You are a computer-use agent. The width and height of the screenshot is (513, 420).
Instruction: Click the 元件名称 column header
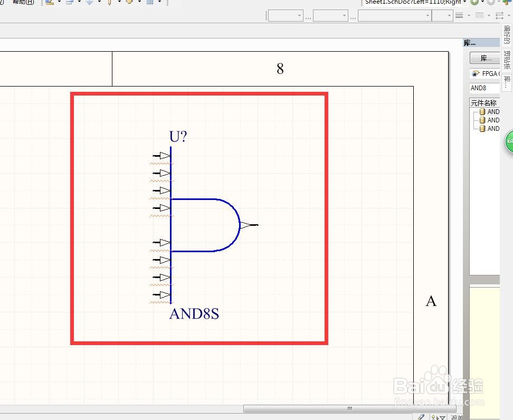(484, 103)
